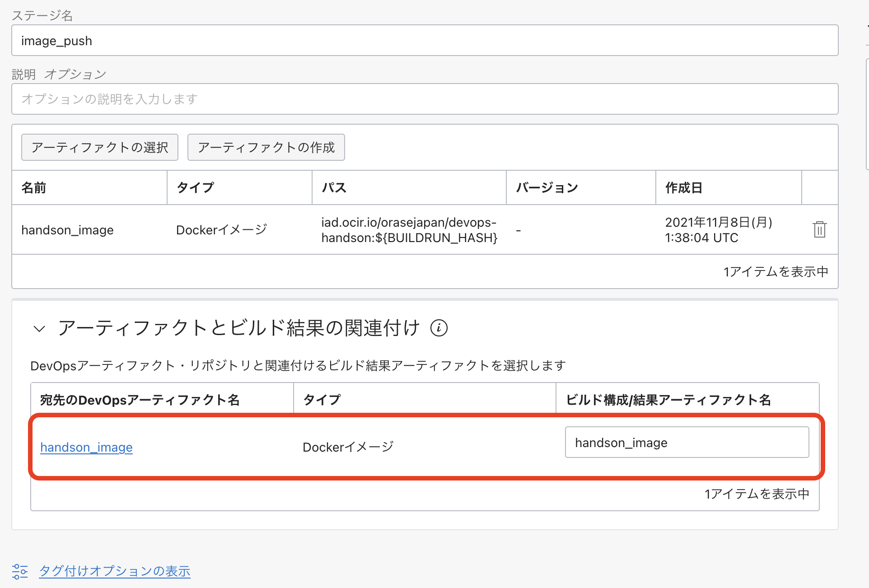Click the ビルド構成/結果アーティファクト名 column header
Viewport: 869px width, 588px height.
(668, 400)
